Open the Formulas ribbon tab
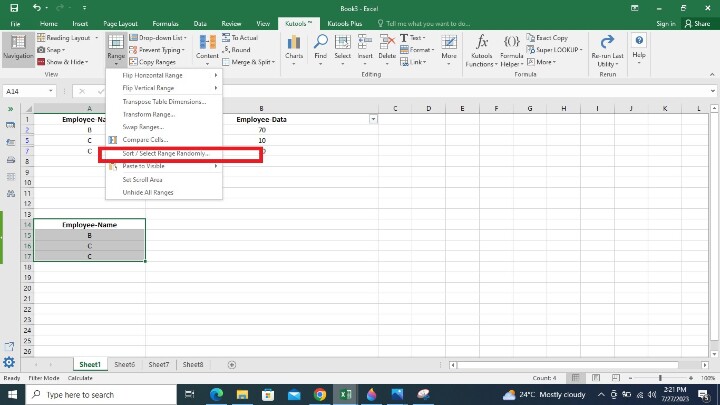 (165, 23)
